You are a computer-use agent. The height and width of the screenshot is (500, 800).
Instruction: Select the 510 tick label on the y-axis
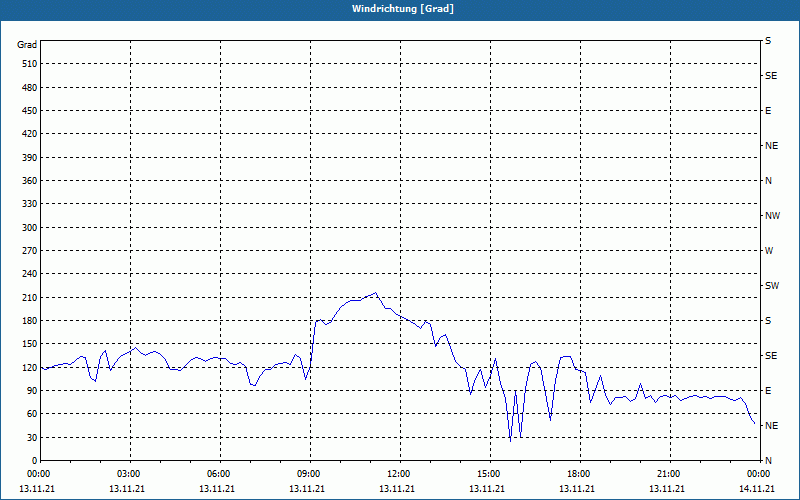point(30,64)
